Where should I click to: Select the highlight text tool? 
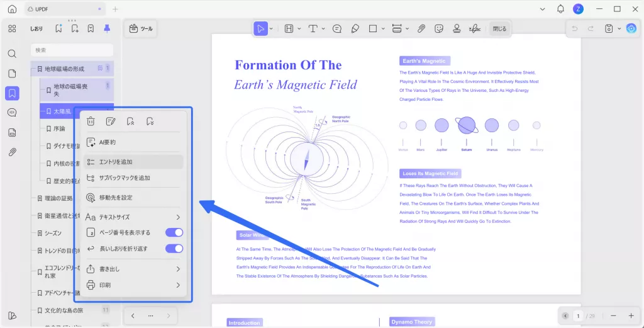(289, 29)
